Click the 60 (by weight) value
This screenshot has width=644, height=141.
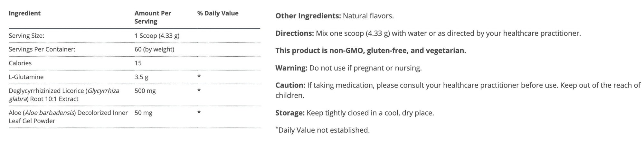coord(154,49)
